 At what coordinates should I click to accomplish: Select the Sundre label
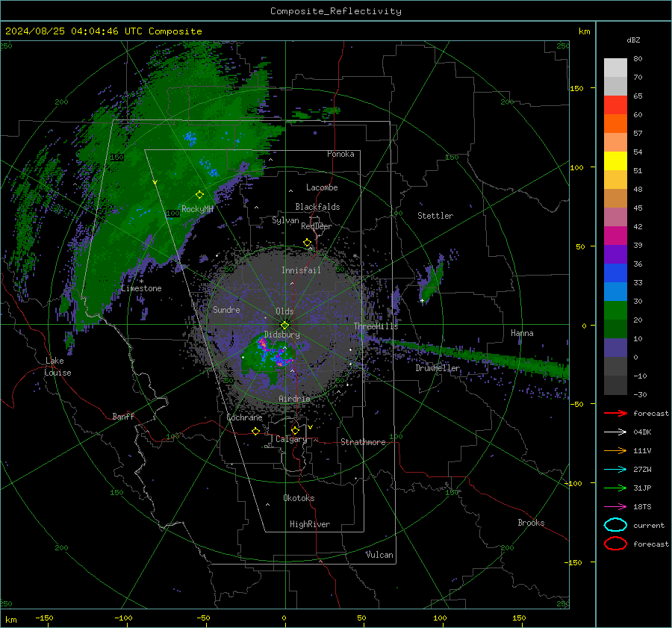pos(226,309)
